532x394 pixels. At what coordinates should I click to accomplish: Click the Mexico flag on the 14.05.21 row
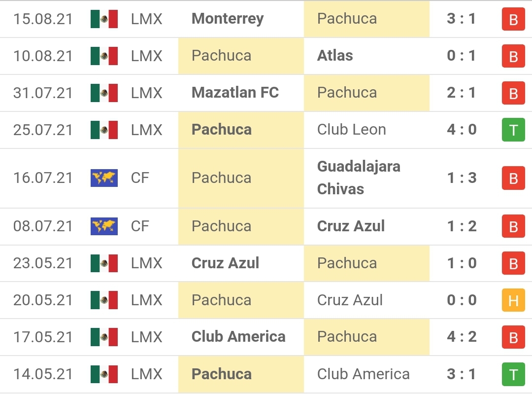[x=103, y=374]
